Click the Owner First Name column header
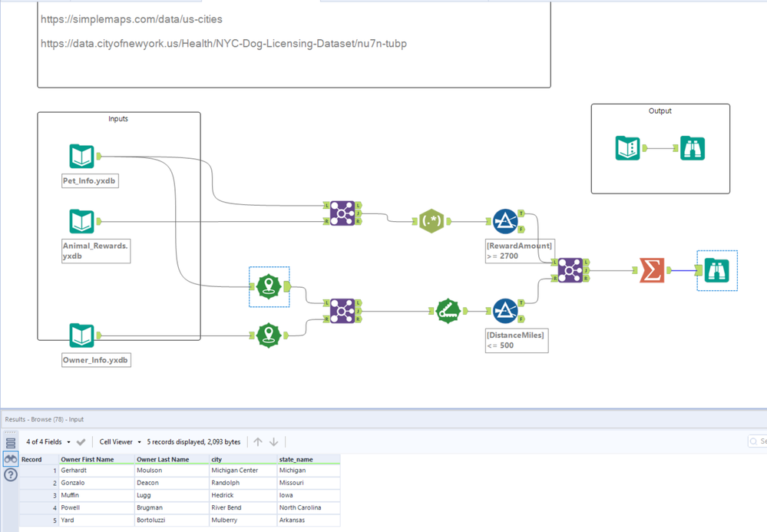 (x=97, y=459)
